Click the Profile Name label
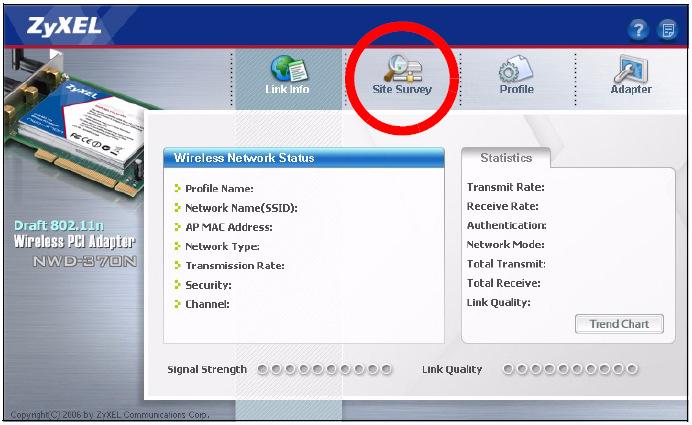This screenshot has width=692, height=425. 219,188
